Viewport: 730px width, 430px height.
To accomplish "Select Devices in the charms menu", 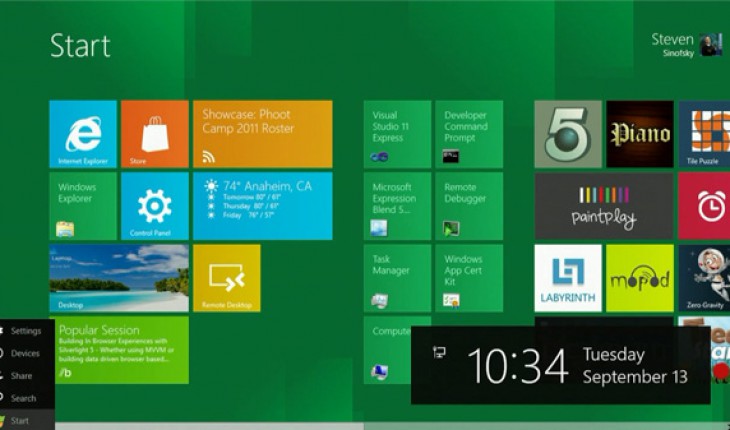I will click(27, 353).
